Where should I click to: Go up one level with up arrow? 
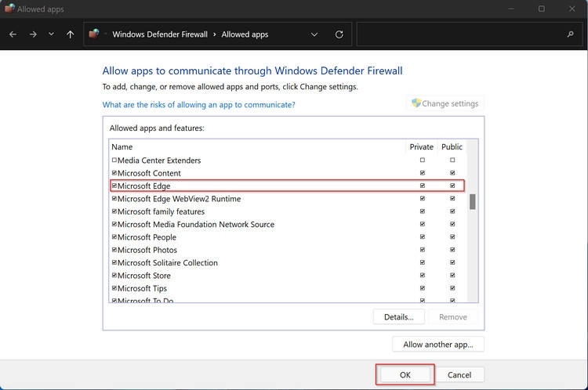[70, 34]
